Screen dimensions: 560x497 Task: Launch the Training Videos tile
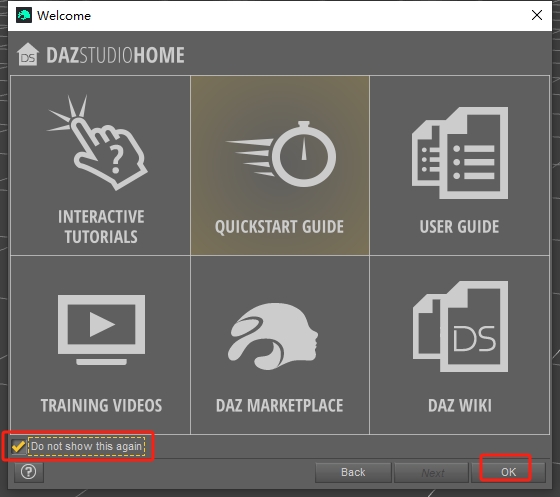(100, 345)
